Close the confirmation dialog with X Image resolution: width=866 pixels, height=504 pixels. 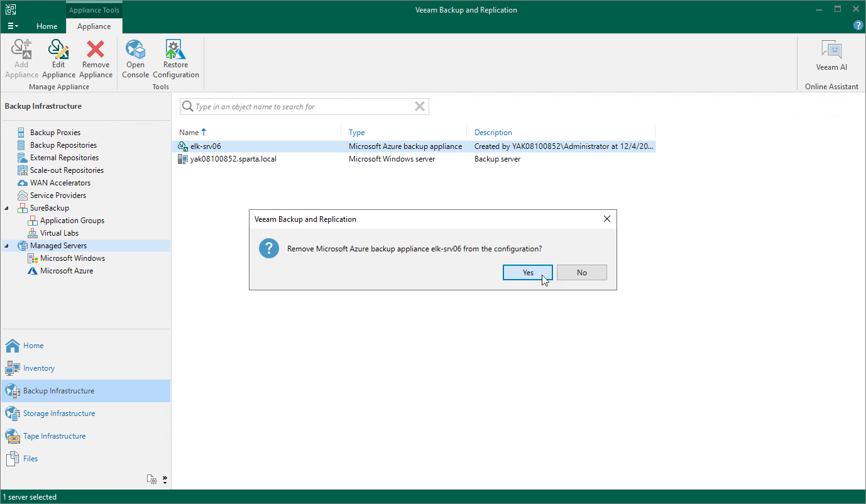click(x=606, y=219)
